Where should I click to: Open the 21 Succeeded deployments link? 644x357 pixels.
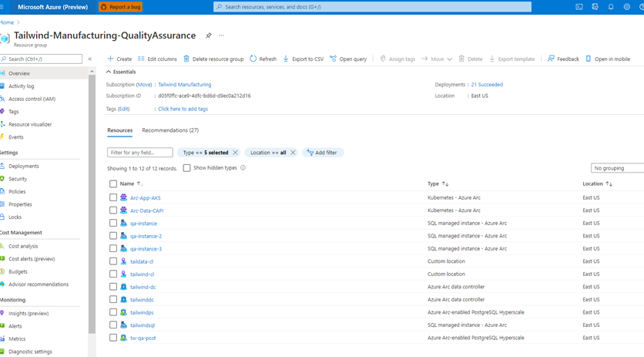click(487, 84)
